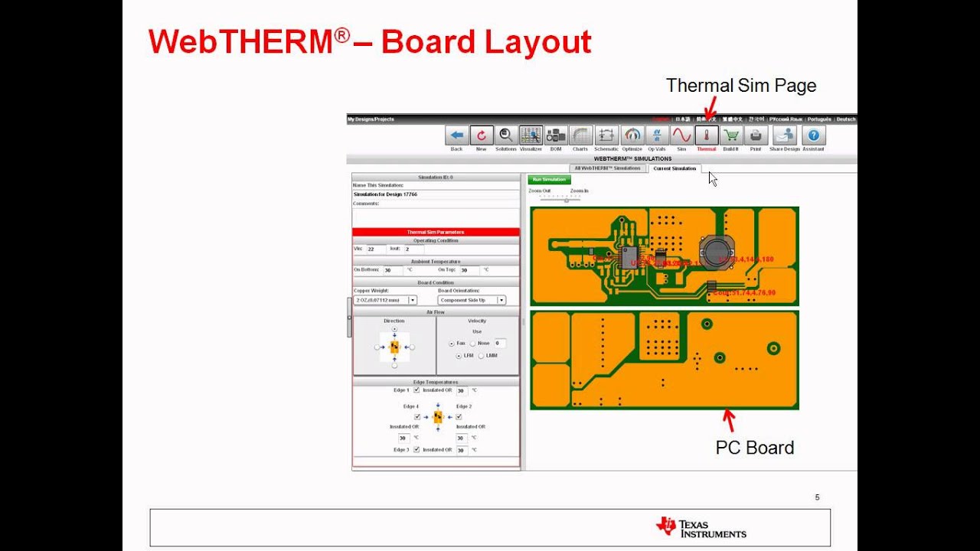Select Русский Язык language link
The height and width of the screenshot is (551, 980).
pos(786,119)
